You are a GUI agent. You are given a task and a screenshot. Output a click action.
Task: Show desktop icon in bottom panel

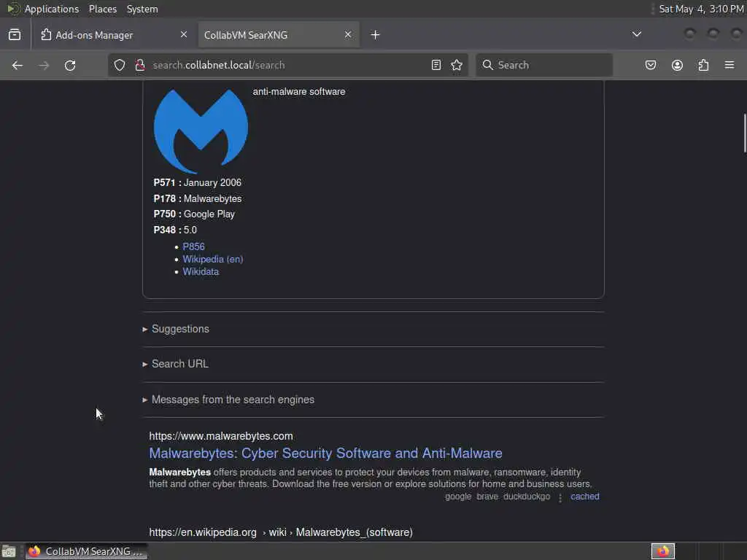pos(9,551)
